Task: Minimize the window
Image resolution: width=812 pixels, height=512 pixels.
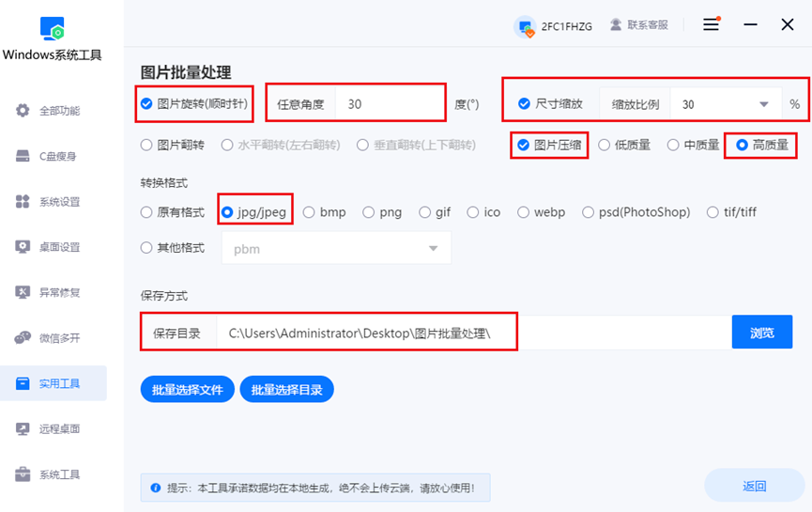Action: point(750,24)
